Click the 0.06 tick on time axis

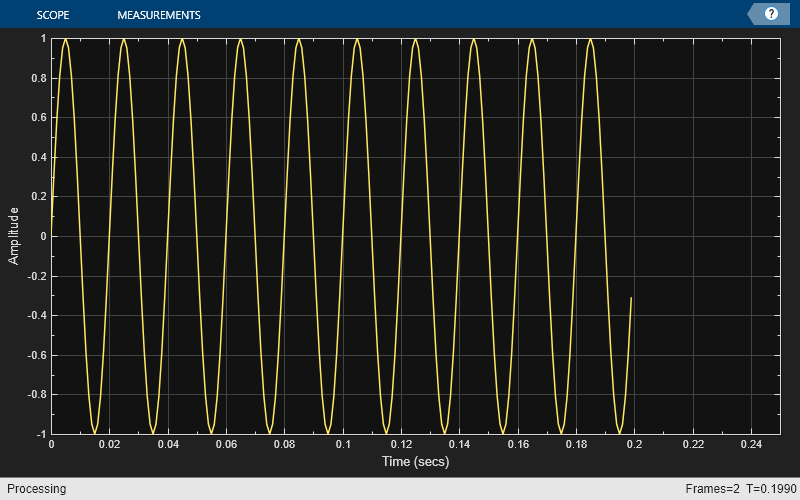click(x=226, y=444)
